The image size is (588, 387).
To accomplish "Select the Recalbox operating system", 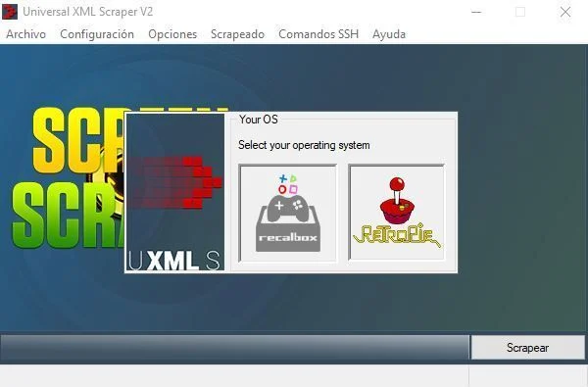I will coord(287,213).
